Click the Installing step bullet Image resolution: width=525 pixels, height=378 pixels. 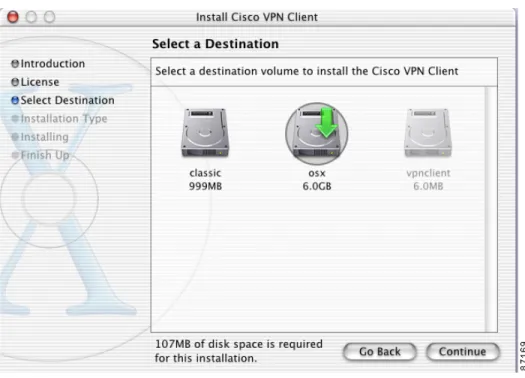[15, 137]
